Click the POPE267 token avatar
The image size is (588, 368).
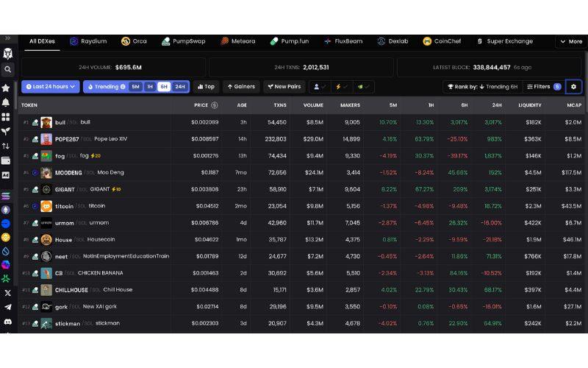(46, 139)
